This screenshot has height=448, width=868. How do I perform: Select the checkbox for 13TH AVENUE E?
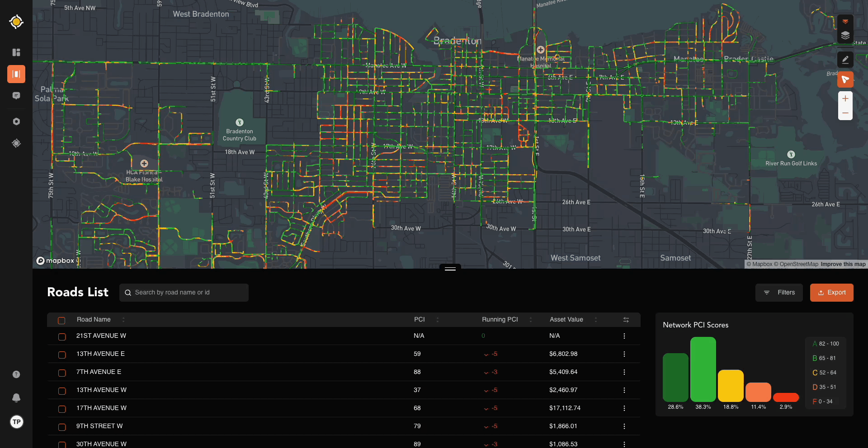pos(61,355)
